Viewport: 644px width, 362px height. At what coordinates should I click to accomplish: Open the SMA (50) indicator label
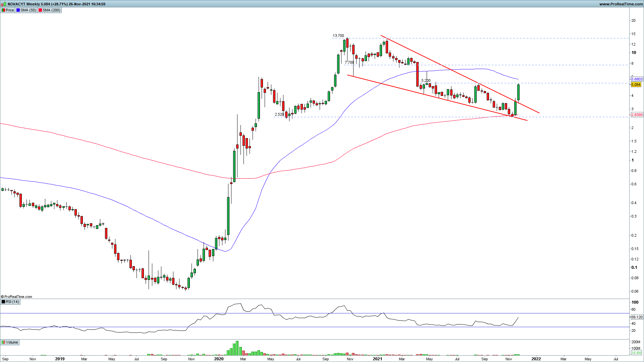[x=28, y=10]
